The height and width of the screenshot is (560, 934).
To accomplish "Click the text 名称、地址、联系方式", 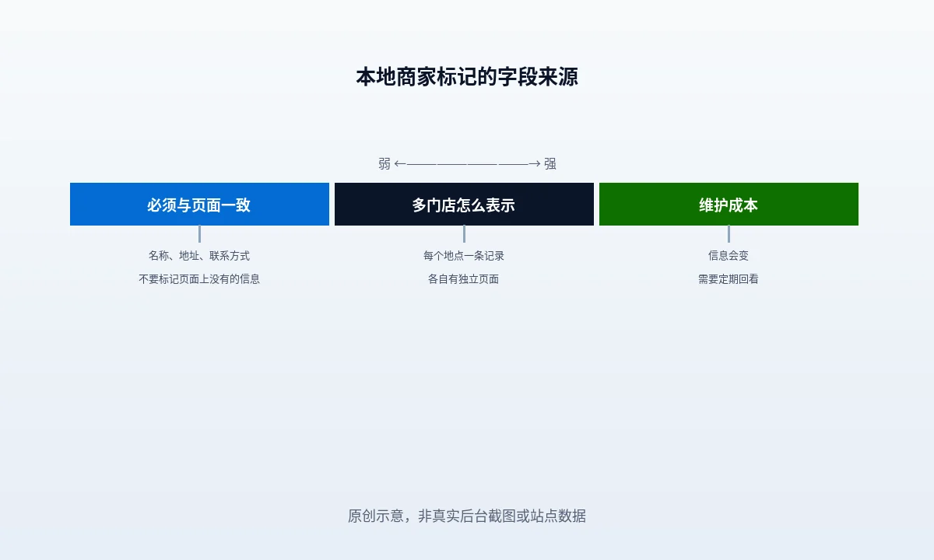I will [x=199, y=256].
